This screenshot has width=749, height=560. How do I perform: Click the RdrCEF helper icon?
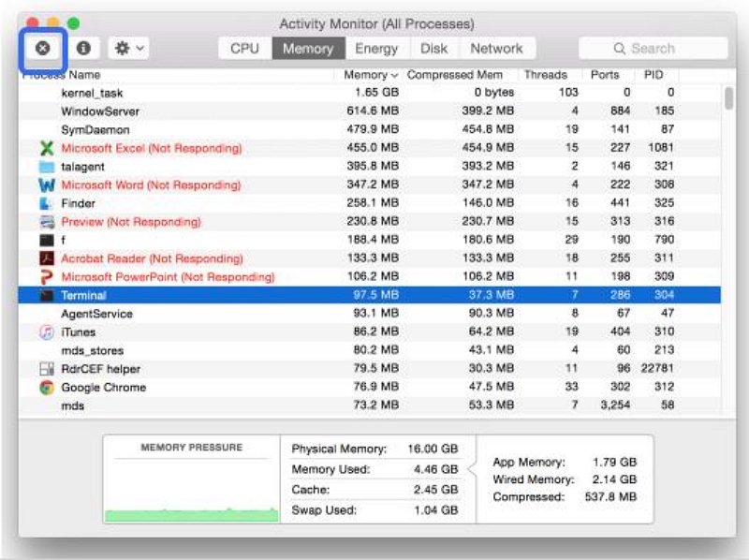coord(47,369)
